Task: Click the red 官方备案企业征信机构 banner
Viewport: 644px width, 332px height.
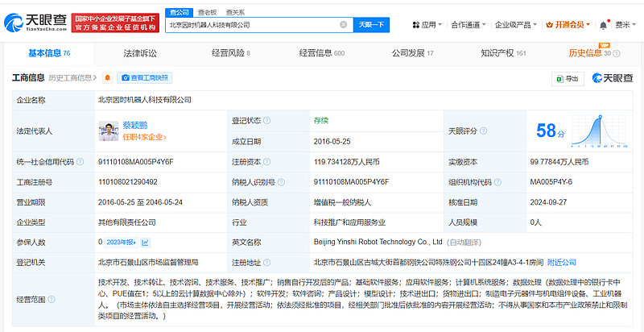Action: [x=115, y=23]
